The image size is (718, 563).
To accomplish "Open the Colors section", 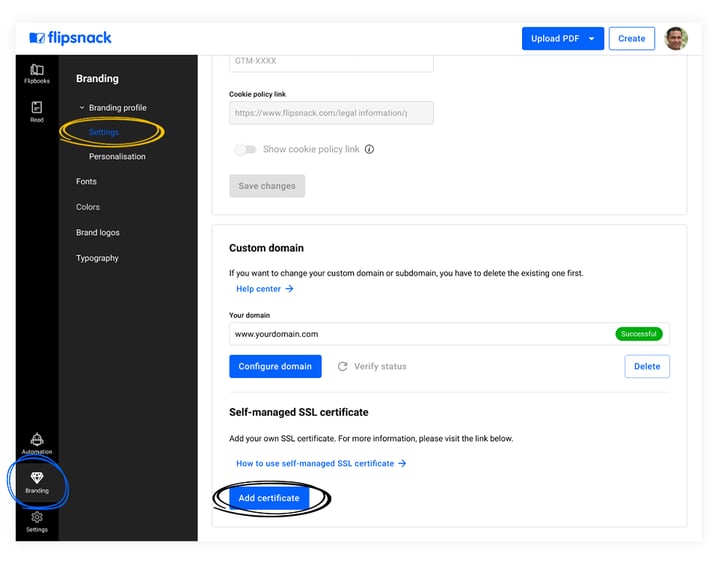I will (88, 207).
